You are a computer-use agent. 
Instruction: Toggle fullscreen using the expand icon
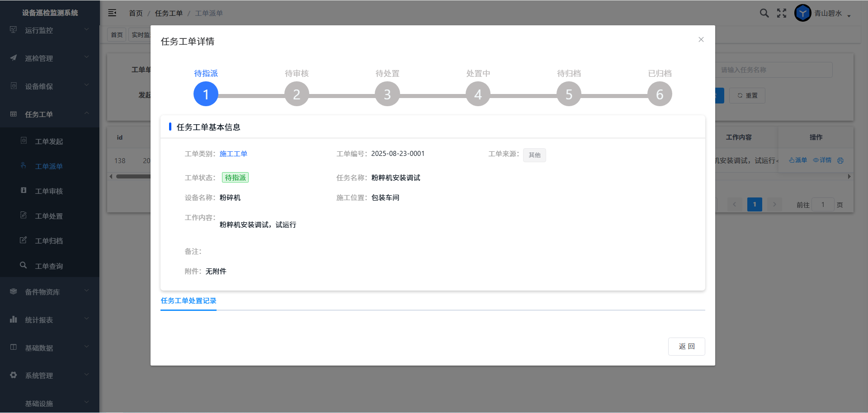(782, 13)
